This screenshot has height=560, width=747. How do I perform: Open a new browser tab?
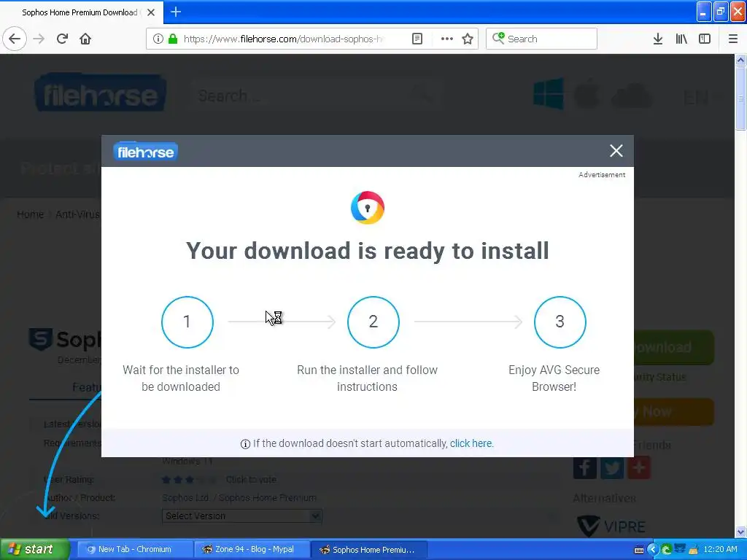pyautogui.click(x=175, y=12)
